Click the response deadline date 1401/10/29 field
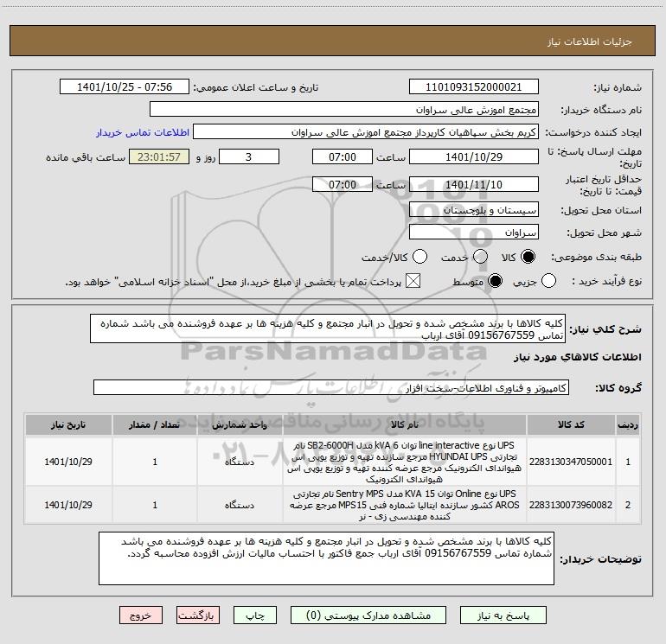The image size is (666, 644). coord(474,156)
